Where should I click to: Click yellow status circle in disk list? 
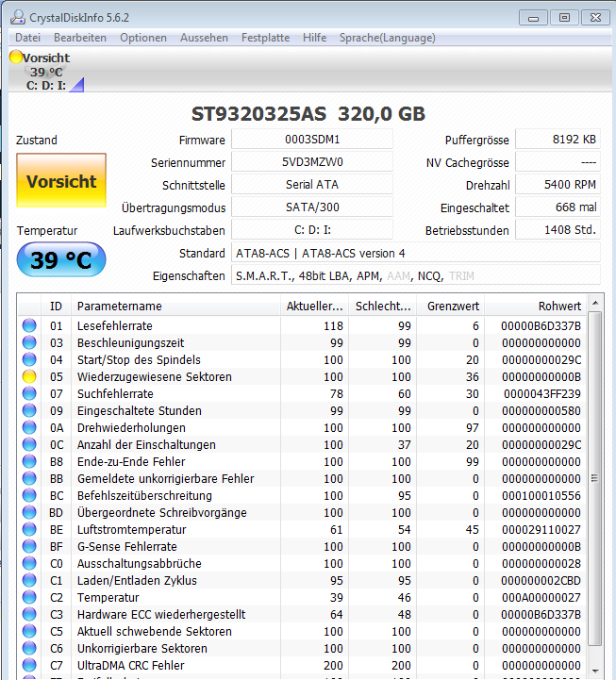16,57
